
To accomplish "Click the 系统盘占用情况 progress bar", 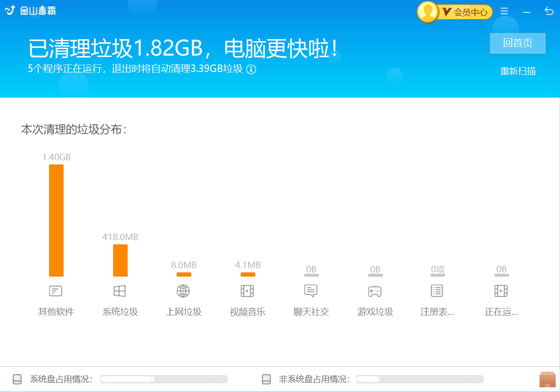I will 164,379.
